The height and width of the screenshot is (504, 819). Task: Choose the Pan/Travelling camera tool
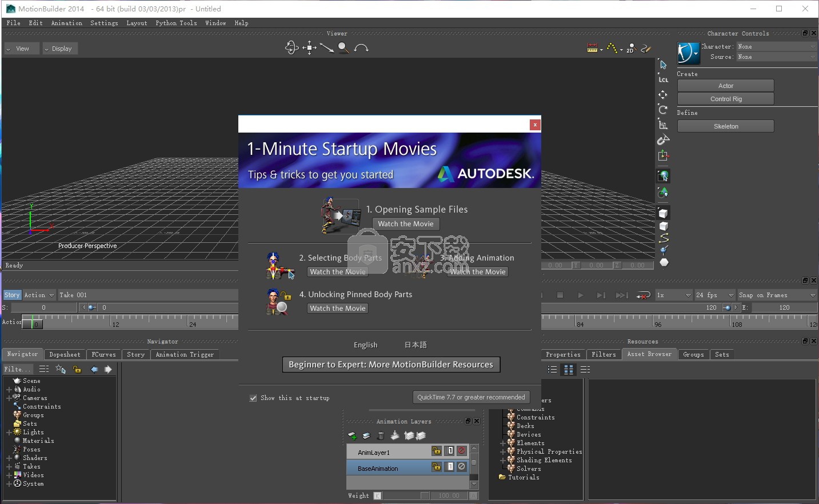[x=309, y=48]
